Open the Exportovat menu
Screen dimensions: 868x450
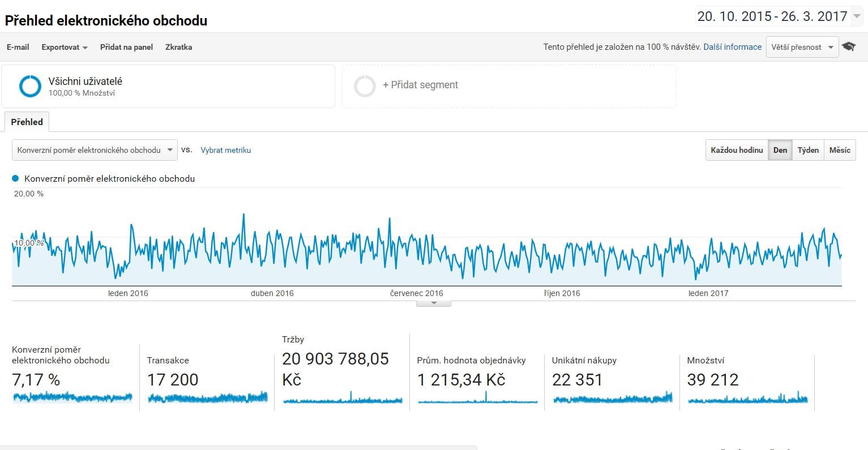pyautogui.click(x=64, y=47)
